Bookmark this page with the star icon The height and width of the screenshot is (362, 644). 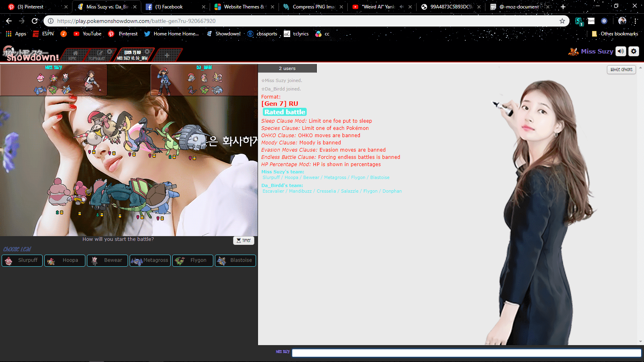tap(562, 21)
